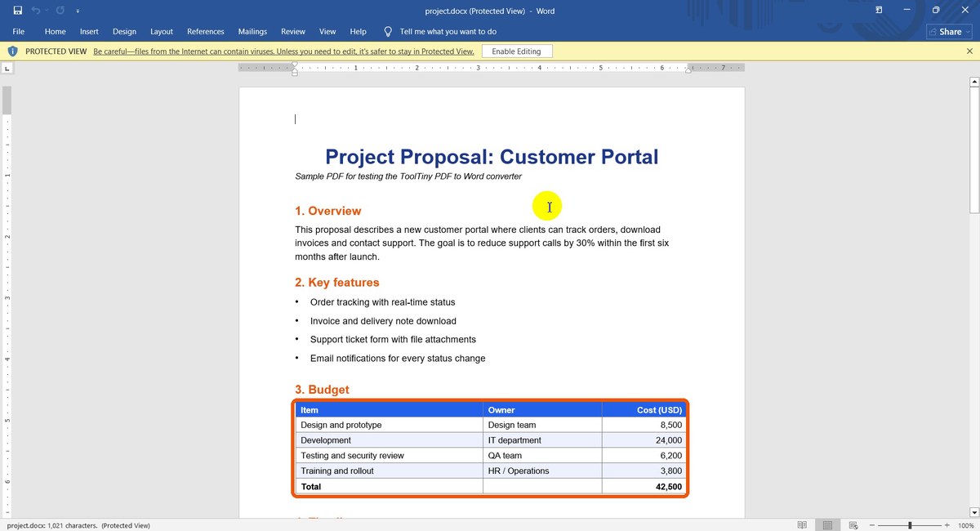Click the Item column header cell

coord(390,410)
